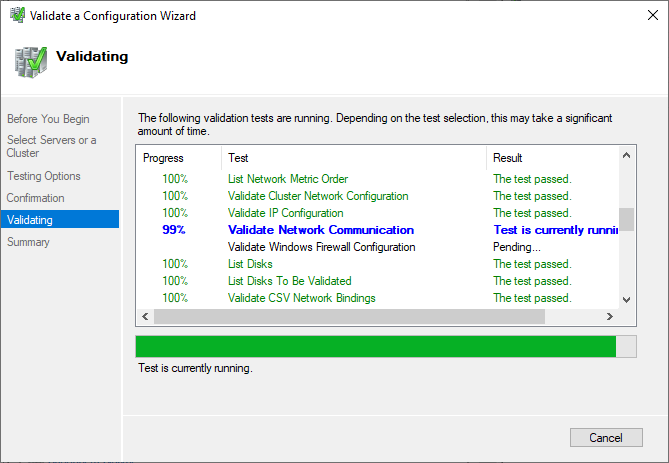Click the Validating checkmark server icon
This screenshot has width=669, height=463.
[x=30, y=60]
